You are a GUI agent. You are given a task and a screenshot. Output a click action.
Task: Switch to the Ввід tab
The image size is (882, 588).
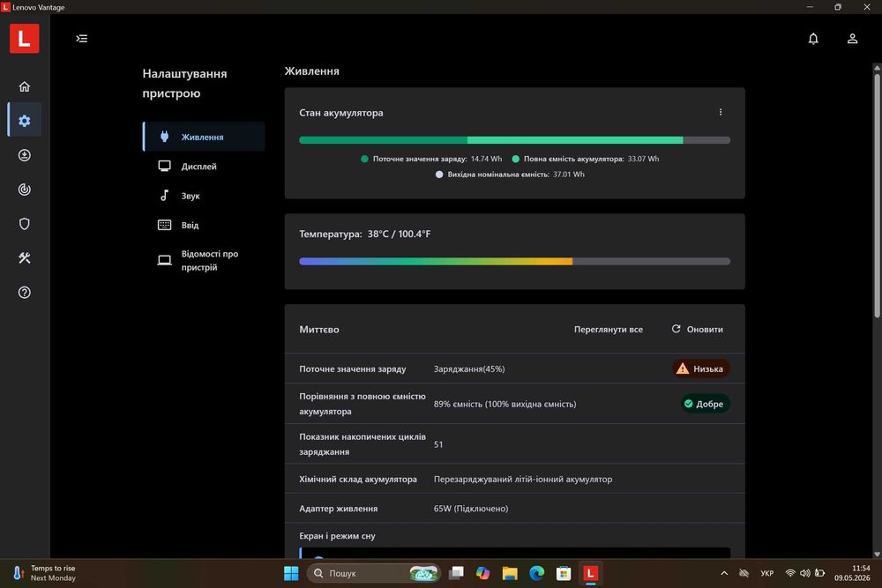click(204, 225)
